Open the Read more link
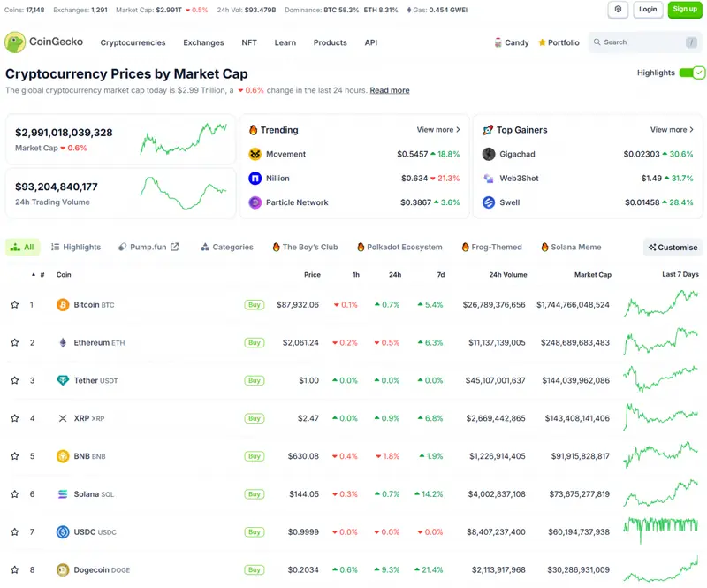The image size is (707, 588). (390, 90)
